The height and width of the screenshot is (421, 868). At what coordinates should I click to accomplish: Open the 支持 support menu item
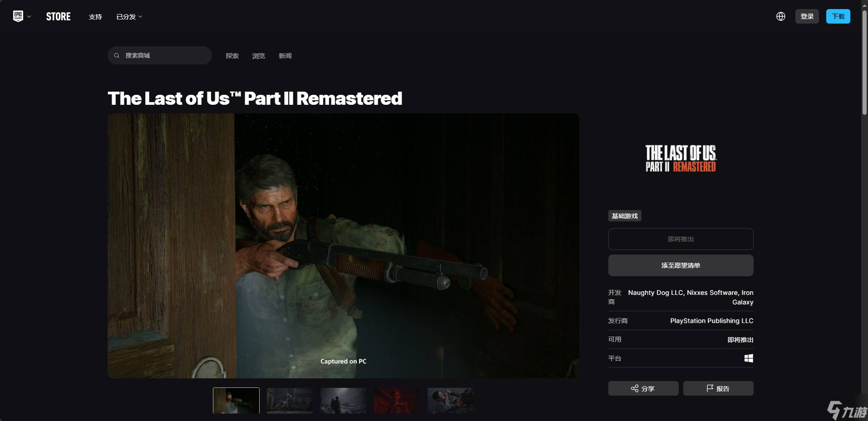[95, 17]
